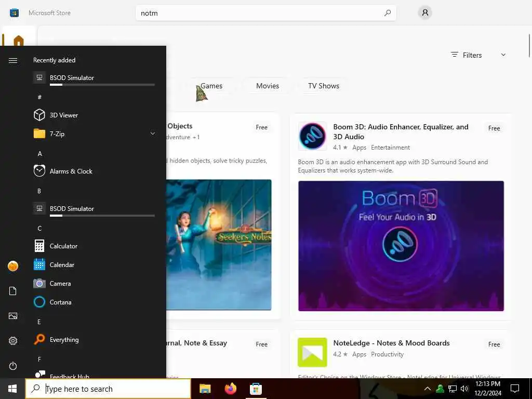Open the notification center icon

(x=515, y=389)
